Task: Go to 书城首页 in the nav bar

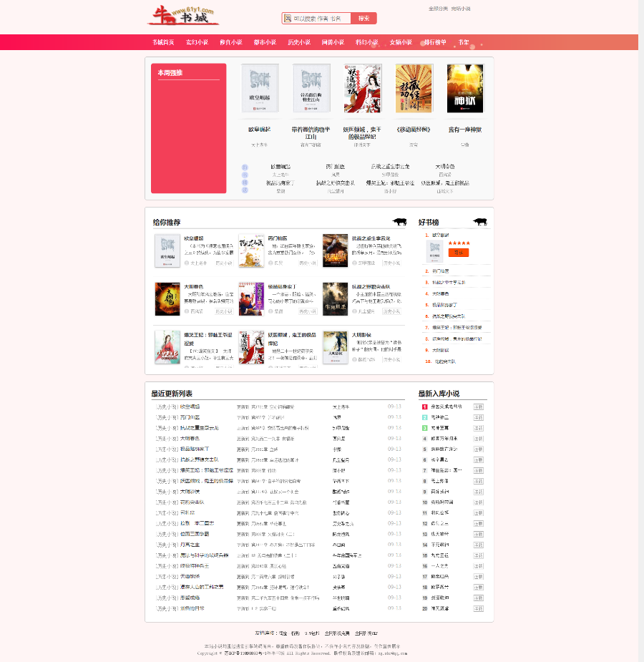Action: pos(163,42)
